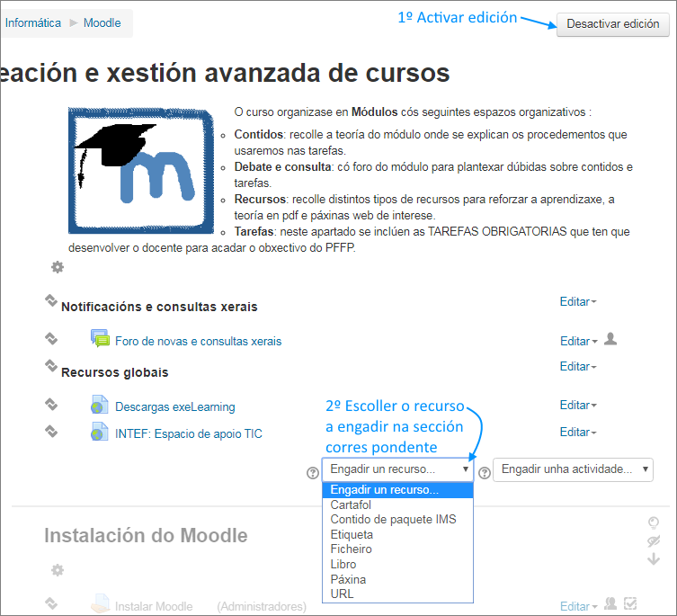677x616 pixels.
Task: Select URL from the resource dropdown
Action: point(397,594)
